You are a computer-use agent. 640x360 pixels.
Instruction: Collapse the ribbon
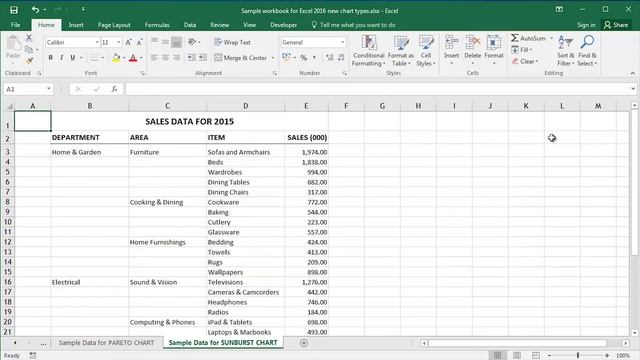633,73
